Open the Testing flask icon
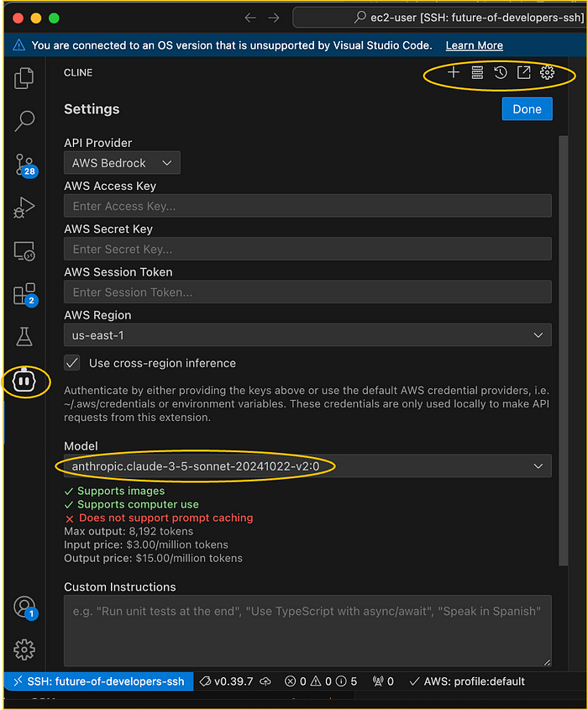Screen dimensions: 588x710 click(24, 337)
